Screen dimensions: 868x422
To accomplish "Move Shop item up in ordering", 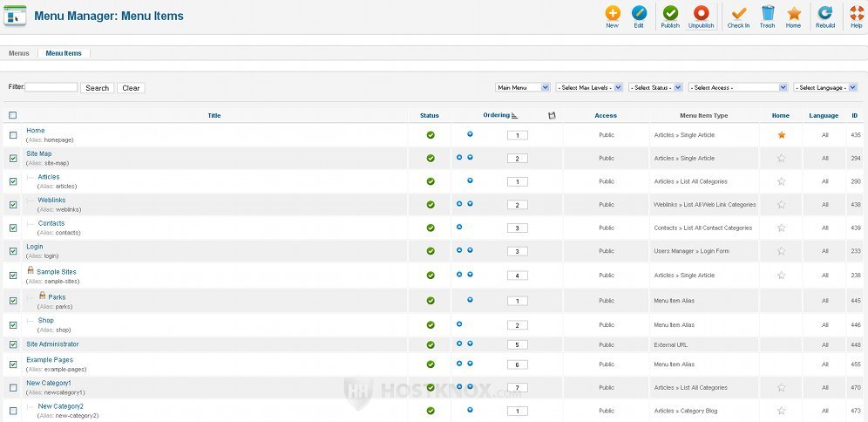I will click(459, 324).
